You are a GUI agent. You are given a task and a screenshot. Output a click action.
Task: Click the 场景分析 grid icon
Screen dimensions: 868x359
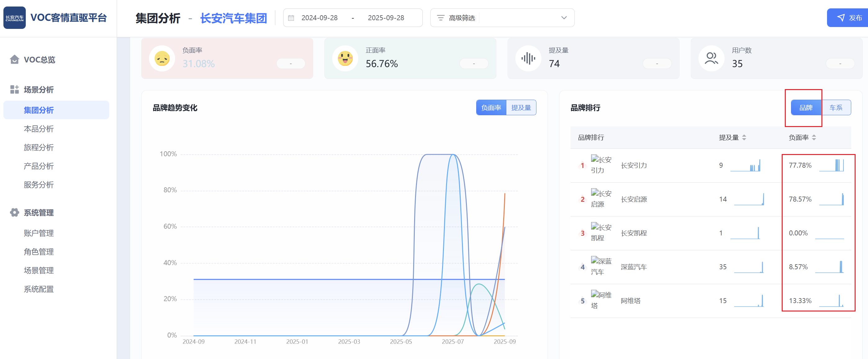(15, 89)
